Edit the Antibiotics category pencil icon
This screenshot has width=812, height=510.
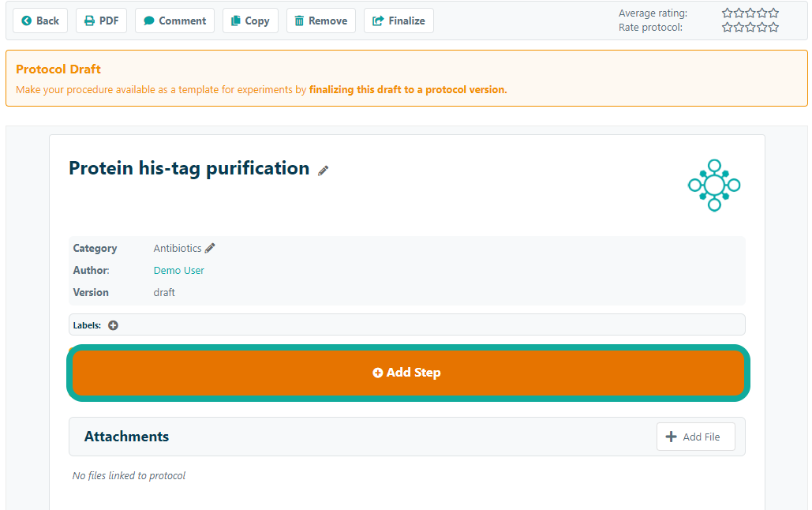pos(210,248)
